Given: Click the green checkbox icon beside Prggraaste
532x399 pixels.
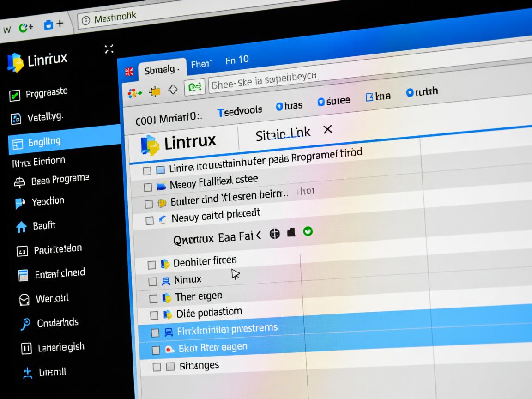Looking at the screenshot, I should 15,96.
